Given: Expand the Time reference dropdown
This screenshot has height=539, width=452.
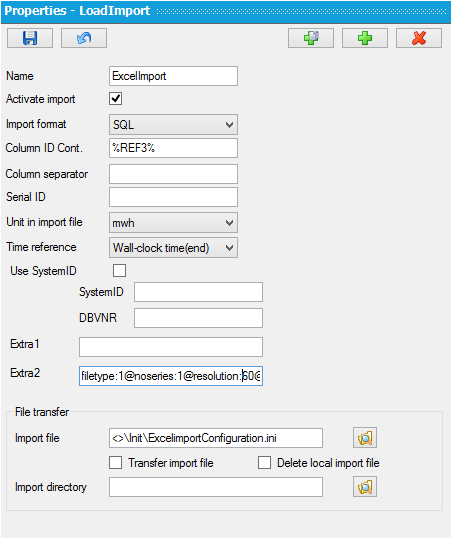Looking at the screenshot, I should point(173,248).
